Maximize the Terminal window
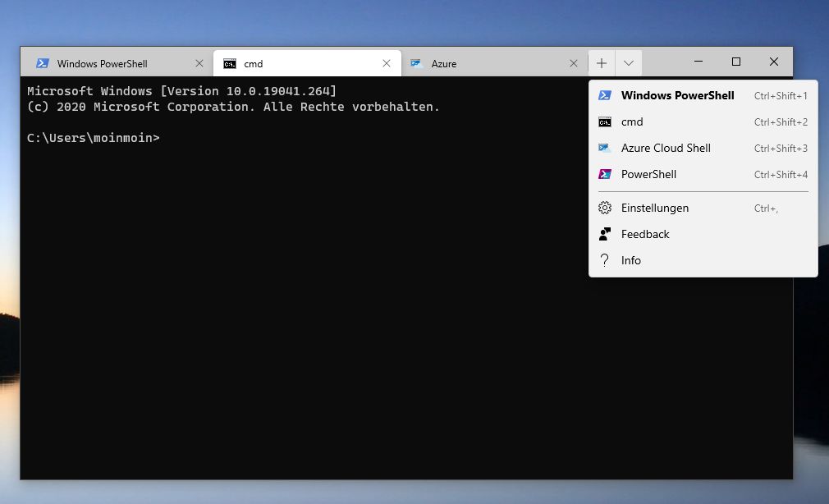 (x=736, y=62)
